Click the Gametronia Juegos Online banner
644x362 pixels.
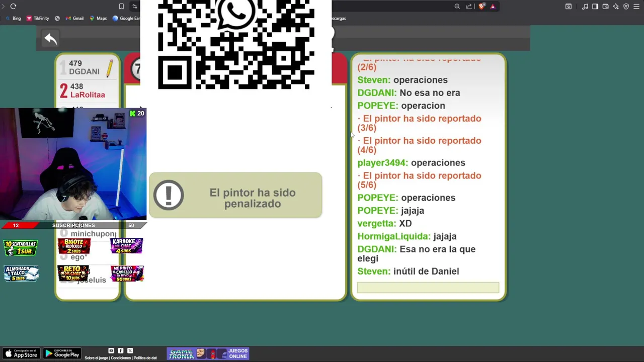point(208,354)
